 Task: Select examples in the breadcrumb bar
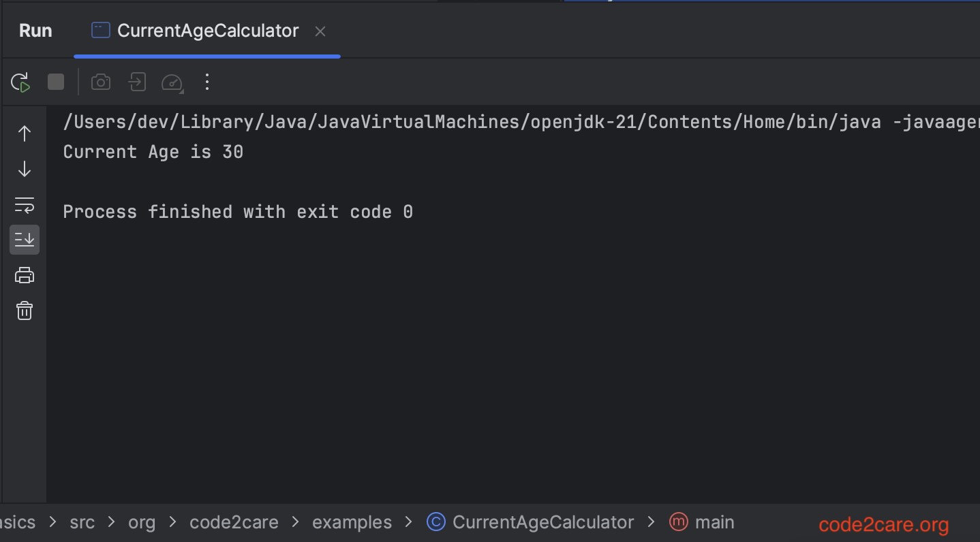(352, 522)
